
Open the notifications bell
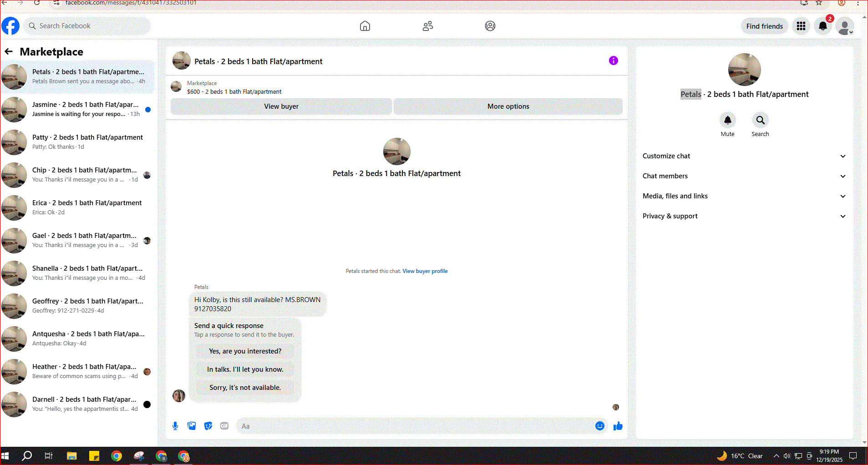pyautogui.click(x=823, y=26)
